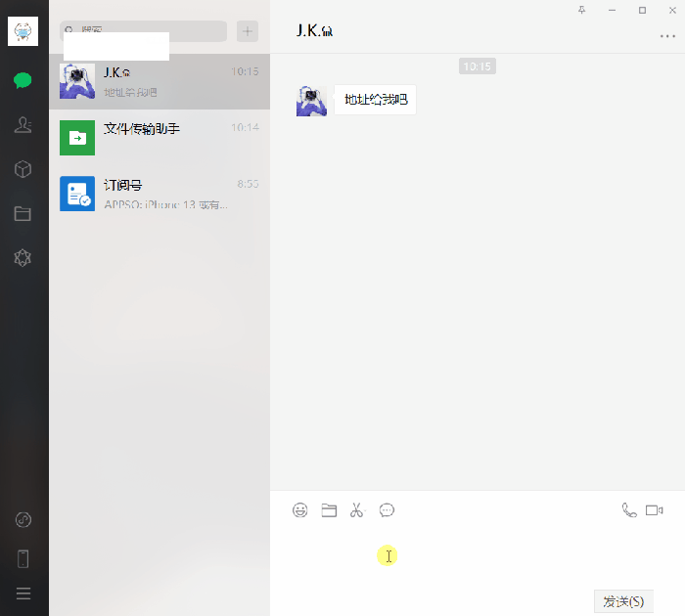Viewport: 685px width, 616px height.
Task: Open the profile avatar in the sidebar
Action: point(23,31)
